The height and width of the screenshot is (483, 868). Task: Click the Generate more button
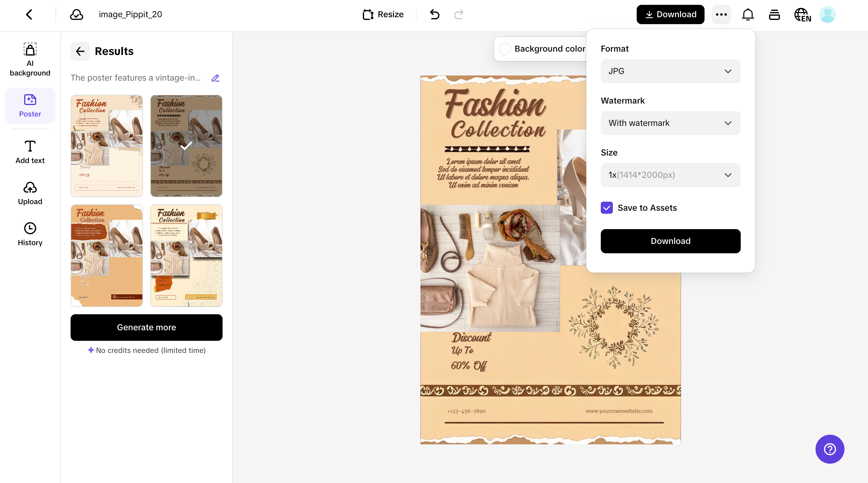[x=146, y=327]
